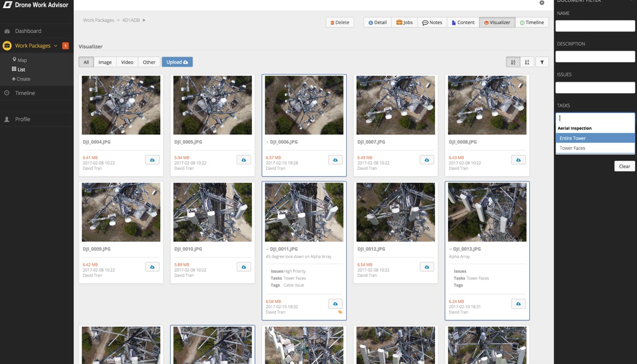Download DJI_0006.JPG via cloud icon
The image size is (637, 364).
pyautogui.click(x=335, y=160)
